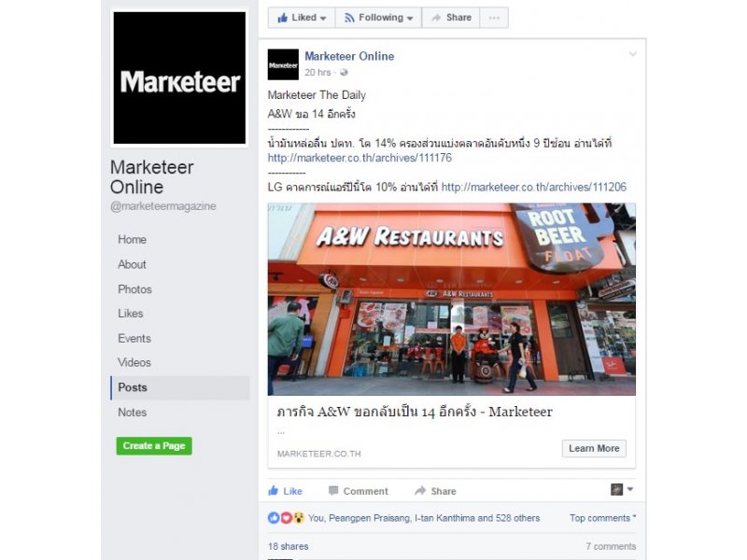Click the green Create a Page button

154,446
